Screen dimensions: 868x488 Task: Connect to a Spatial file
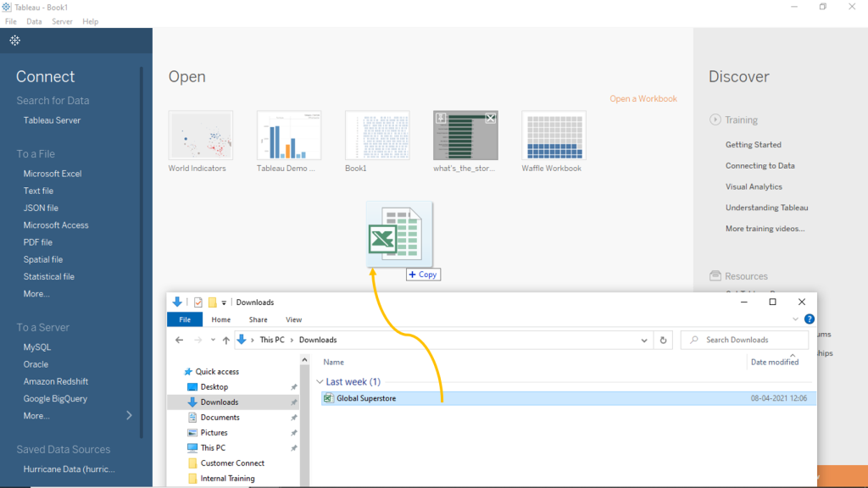coord(42,259)
